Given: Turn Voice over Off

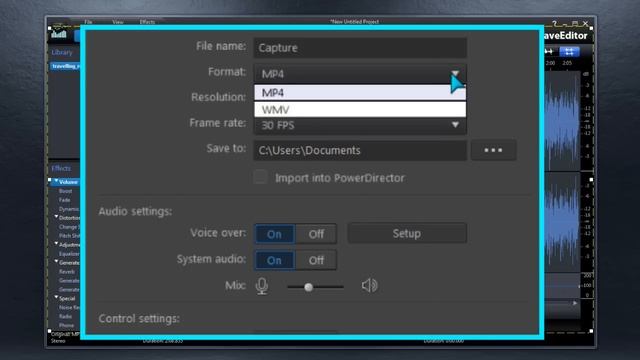Looking at the screenshot, I should (316, 234).
